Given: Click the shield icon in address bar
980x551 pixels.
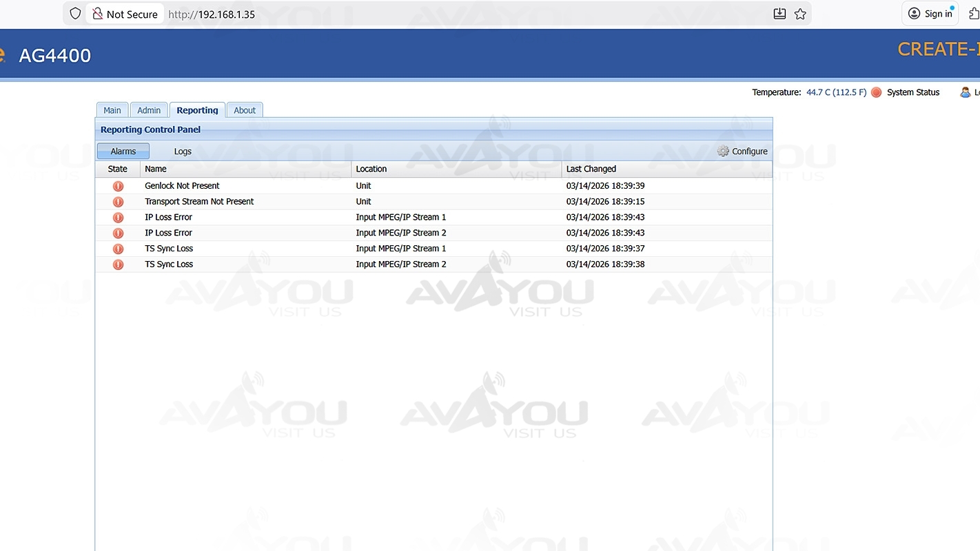Looking at the screenshot, I should coord(76,14).
